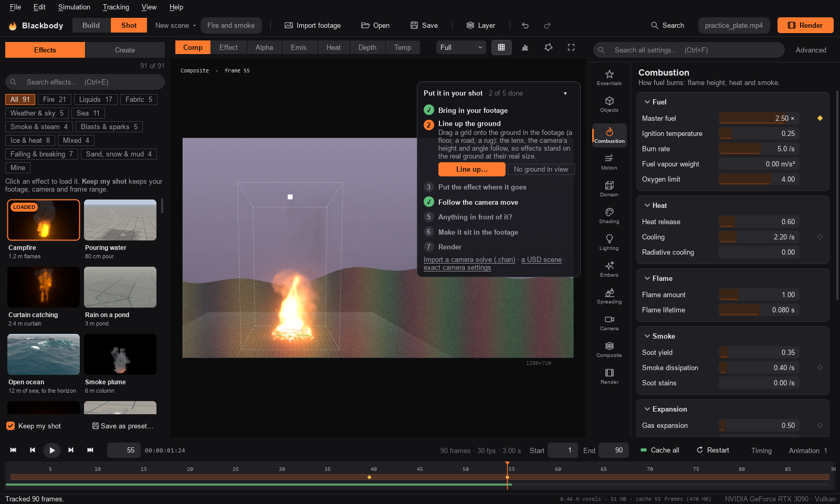840x504 pixels.
Task: Open the Embers settings section
Action: 609,269
